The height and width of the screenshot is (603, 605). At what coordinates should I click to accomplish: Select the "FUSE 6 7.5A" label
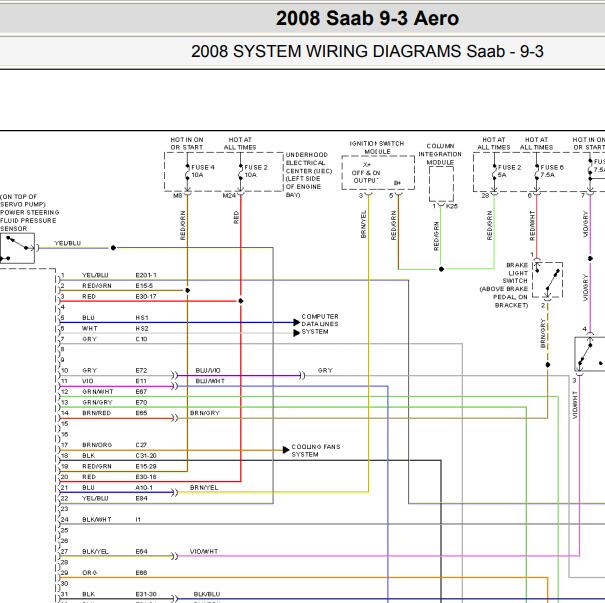[x=552, y=171]
